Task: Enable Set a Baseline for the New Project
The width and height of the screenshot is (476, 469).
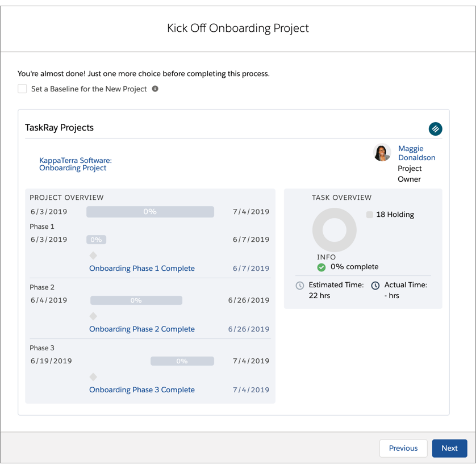Action: [x=22, y=89]
